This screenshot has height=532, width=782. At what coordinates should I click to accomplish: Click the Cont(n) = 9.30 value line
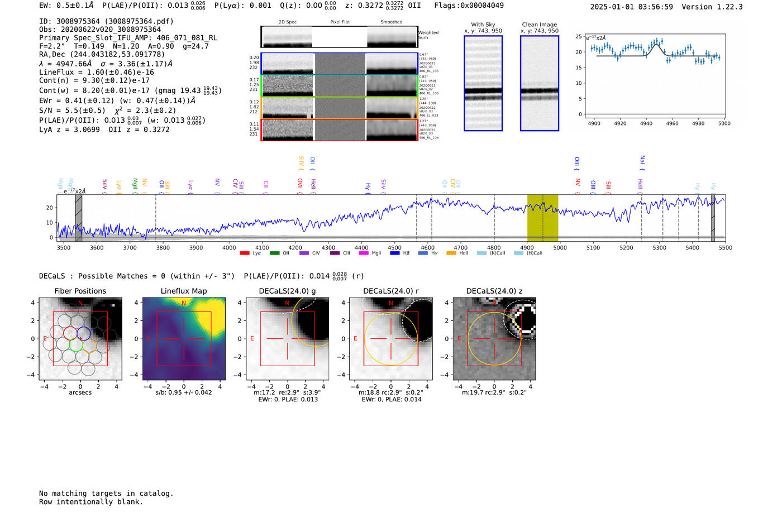pos(94,80)
